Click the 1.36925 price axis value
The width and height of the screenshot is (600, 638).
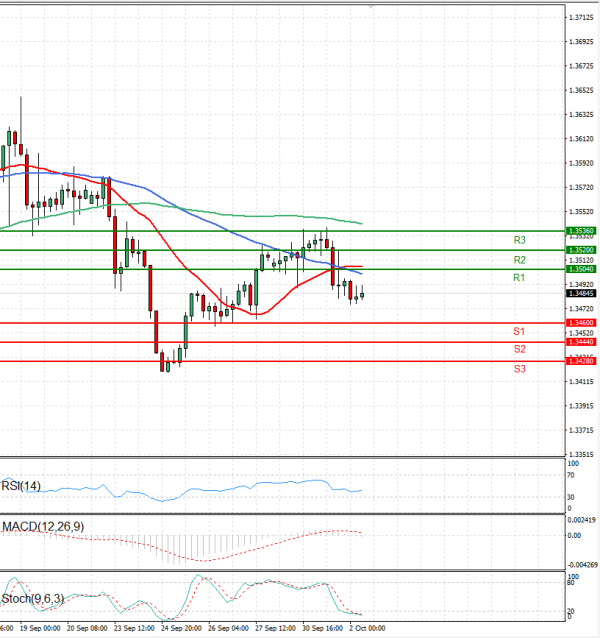[581, 42]
